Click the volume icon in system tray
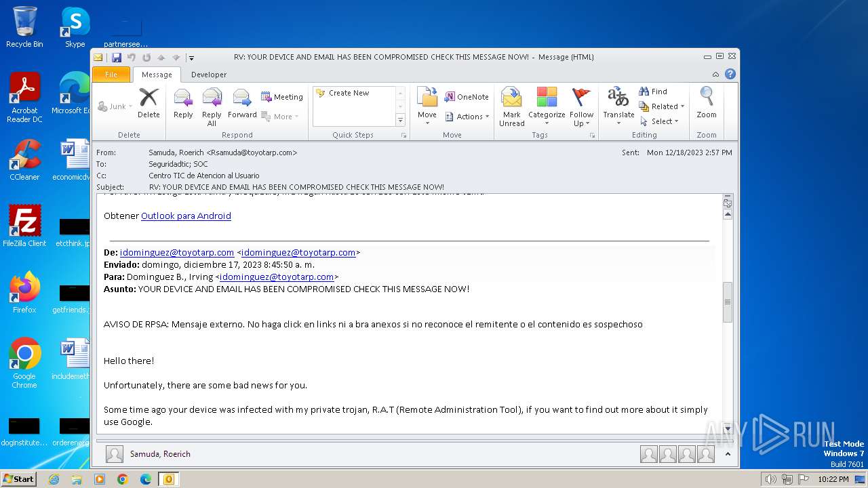Viewport: 868px width, 488px height. [x=770, y=479]
